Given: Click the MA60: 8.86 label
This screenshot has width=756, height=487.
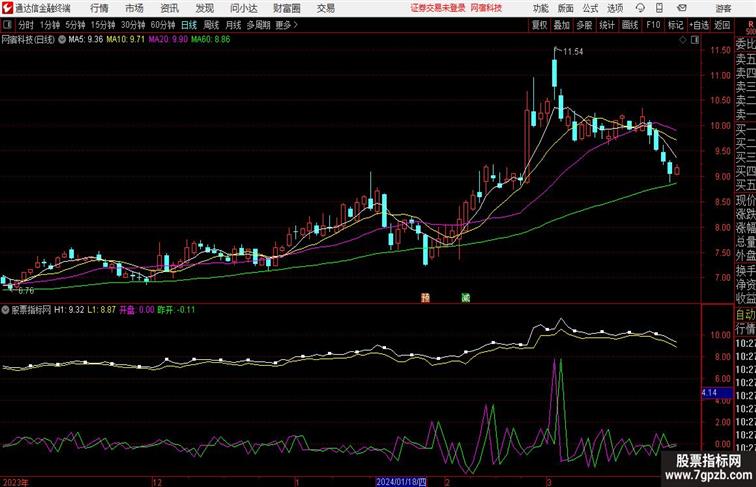Looking at the screenshot, I should pos(210,40).
